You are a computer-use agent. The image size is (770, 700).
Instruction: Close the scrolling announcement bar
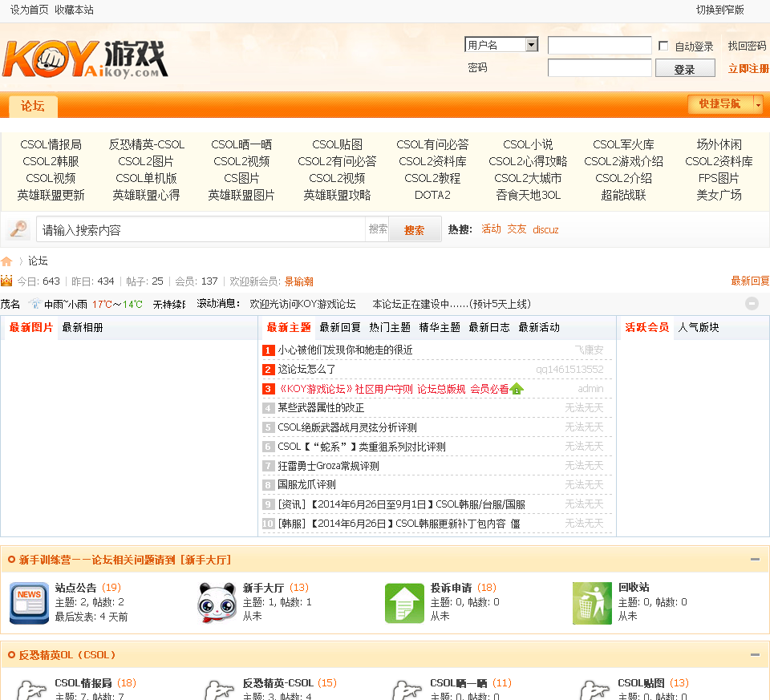coord(752,303)
